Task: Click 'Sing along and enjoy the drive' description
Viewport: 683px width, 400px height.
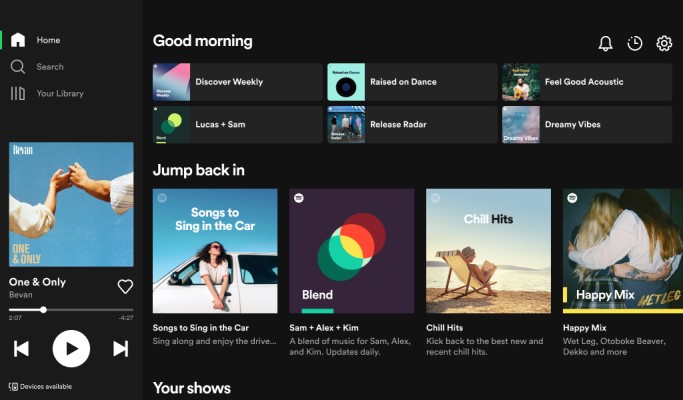Action: tap(215, 341)
